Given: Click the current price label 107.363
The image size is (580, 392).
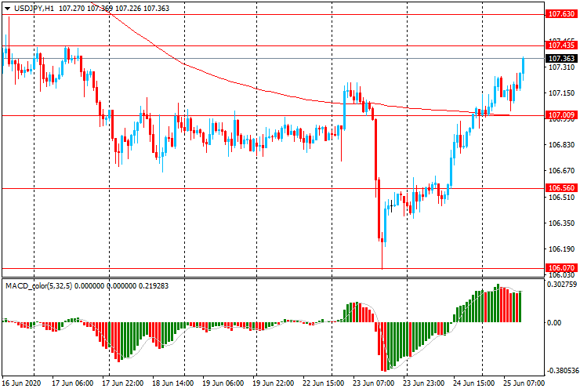Looking at the screenshot, I should tap(561, 59).
